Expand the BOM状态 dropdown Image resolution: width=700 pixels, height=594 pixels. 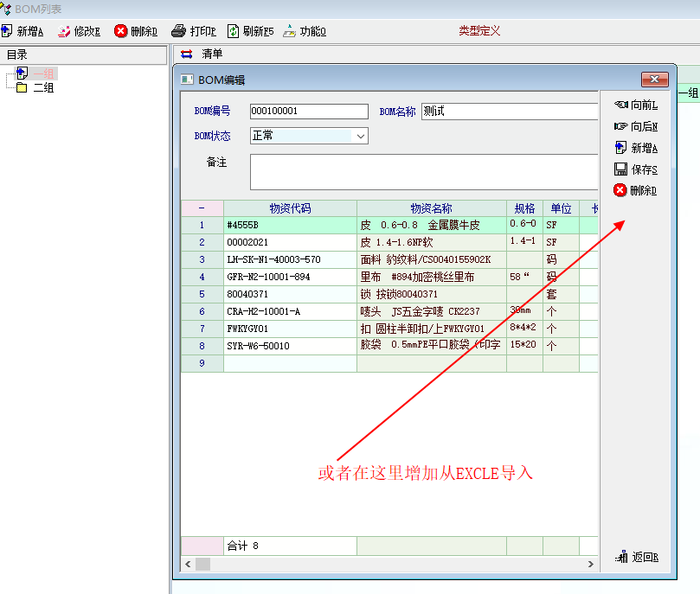pos(360,136)
